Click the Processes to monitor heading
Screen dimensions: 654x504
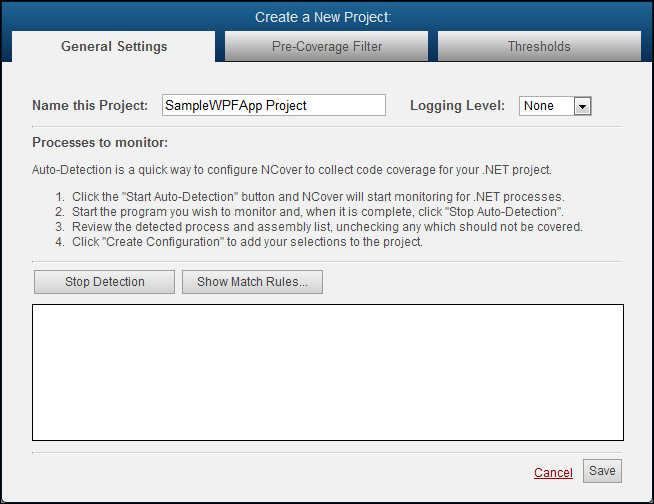pos(100,143)
